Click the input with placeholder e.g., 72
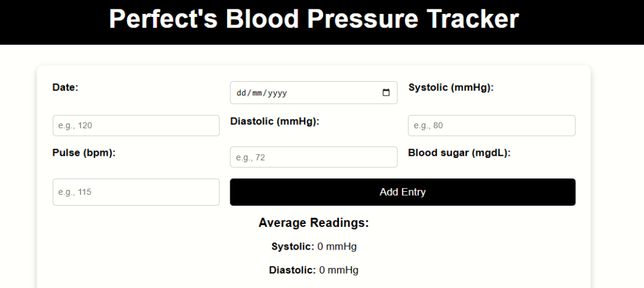Viewport: 644px width, 288px height. 313,157
